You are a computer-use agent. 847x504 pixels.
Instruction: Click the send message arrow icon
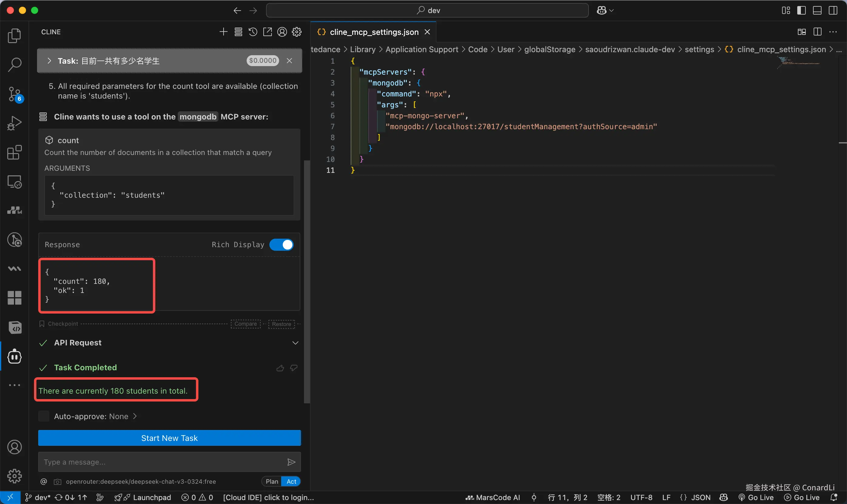click(x=291, y=462)
